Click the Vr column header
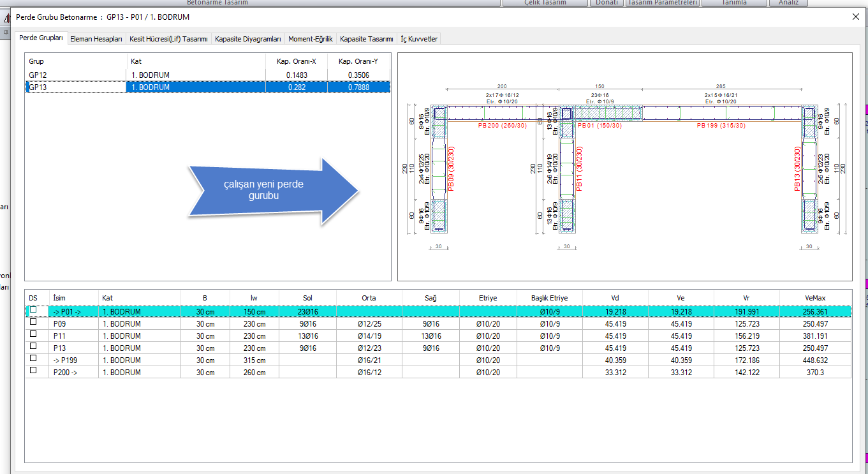868x474 pixels. [x=747, y=297]
